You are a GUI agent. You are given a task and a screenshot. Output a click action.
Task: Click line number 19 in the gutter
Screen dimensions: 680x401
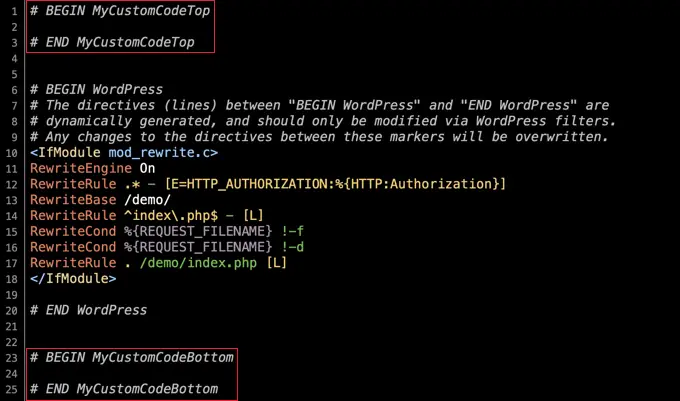pyautogui.click(x=12, y=295)
